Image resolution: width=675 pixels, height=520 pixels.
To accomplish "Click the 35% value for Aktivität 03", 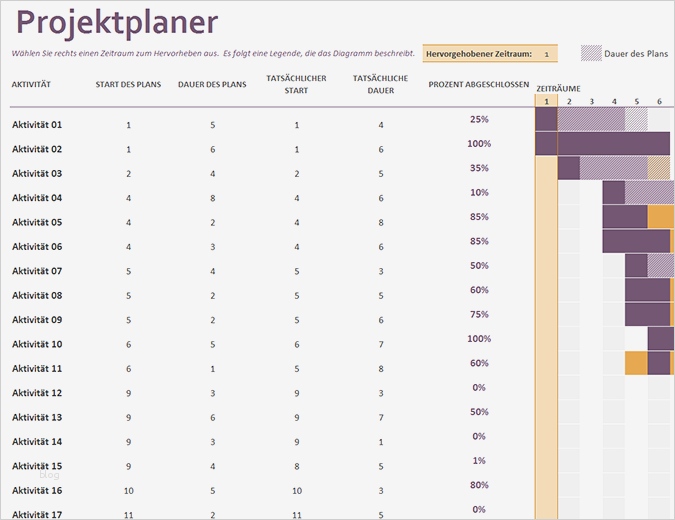I will pos(479,168).
